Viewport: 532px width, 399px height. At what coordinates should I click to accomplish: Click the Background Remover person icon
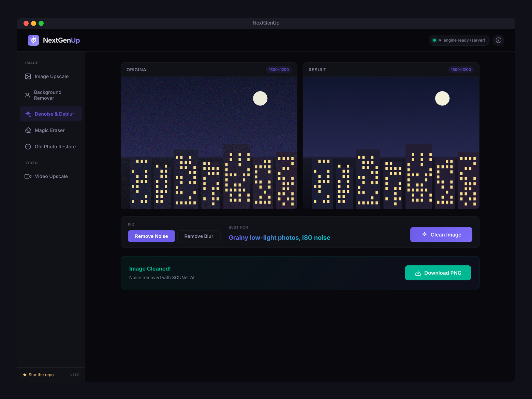coord(28,95)
